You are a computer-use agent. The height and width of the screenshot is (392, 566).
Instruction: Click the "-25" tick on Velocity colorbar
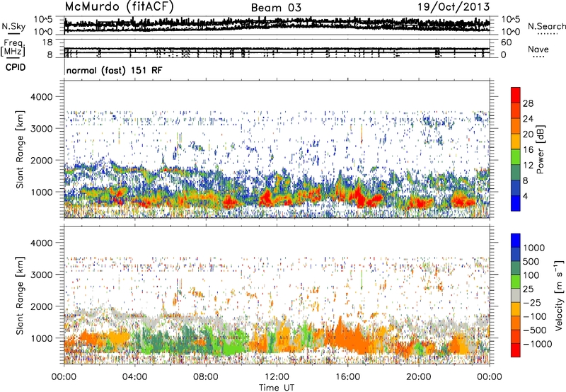[533, 303]
